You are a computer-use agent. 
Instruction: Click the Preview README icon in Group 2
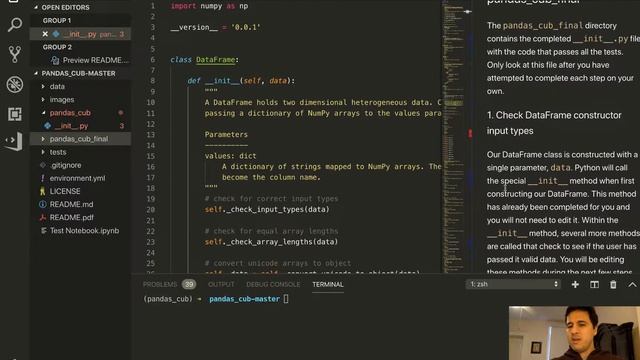(x=55, y=60)
